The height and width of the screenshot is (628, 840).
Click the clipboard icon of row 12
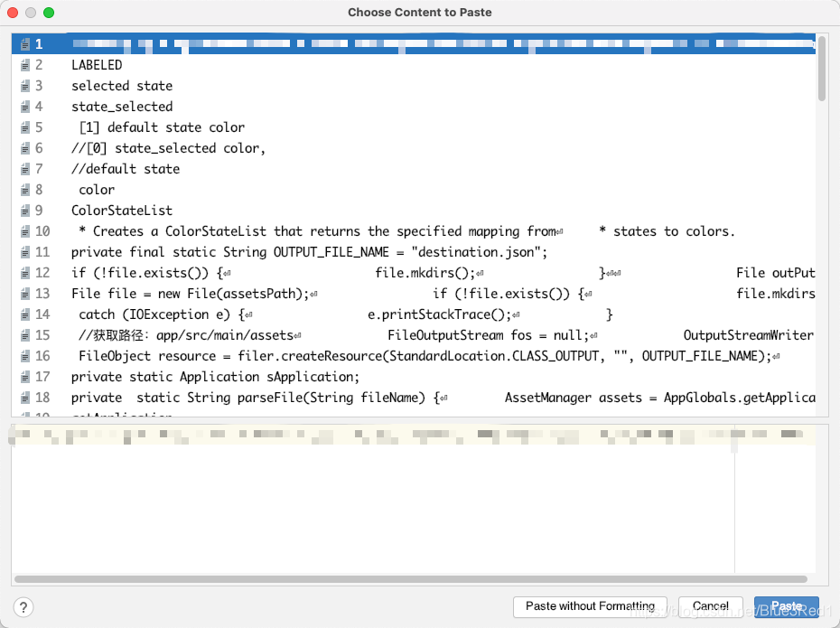tap(25, 273)
